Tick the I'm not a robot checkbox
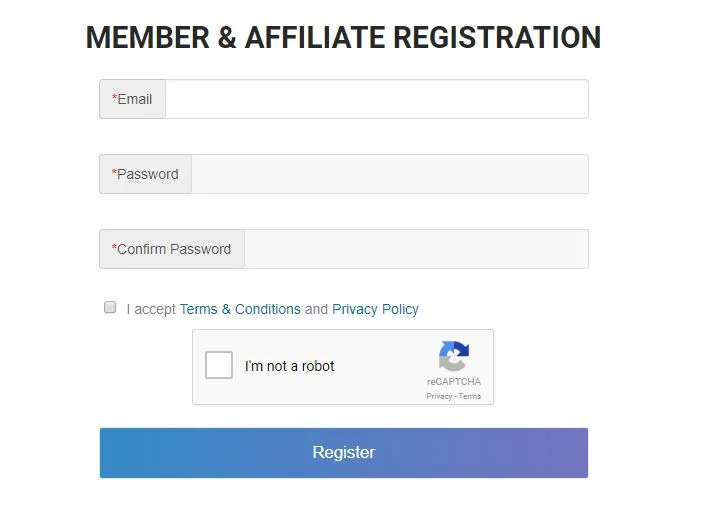Screen dimensions: 708x511 pyautogui.click(x=219, y=365)
